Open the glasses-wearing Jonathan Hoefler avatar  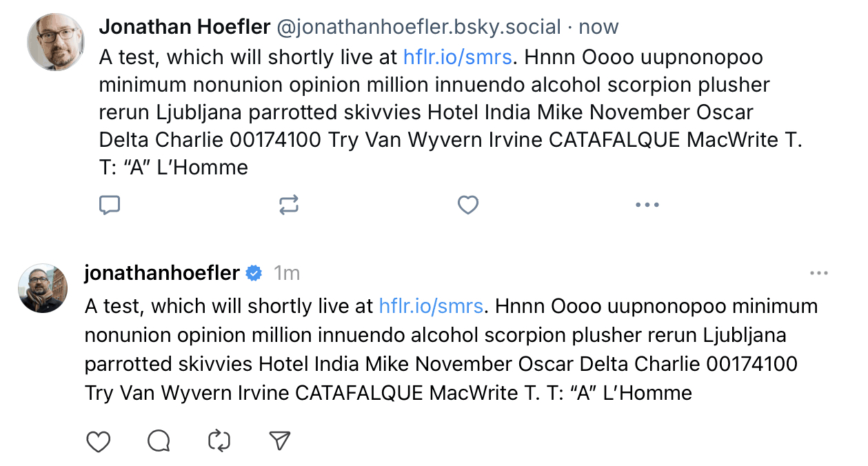(56, 42)
